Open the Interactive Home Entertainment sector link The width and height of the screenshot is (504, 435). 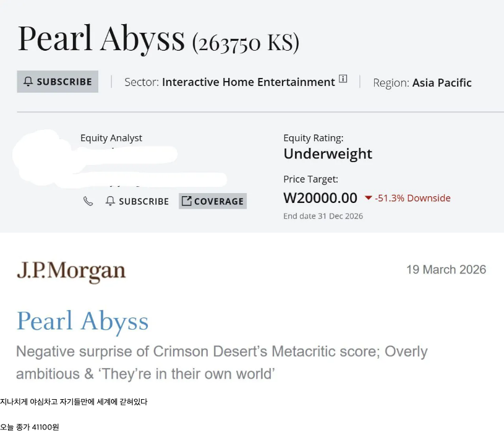(248, 82)
